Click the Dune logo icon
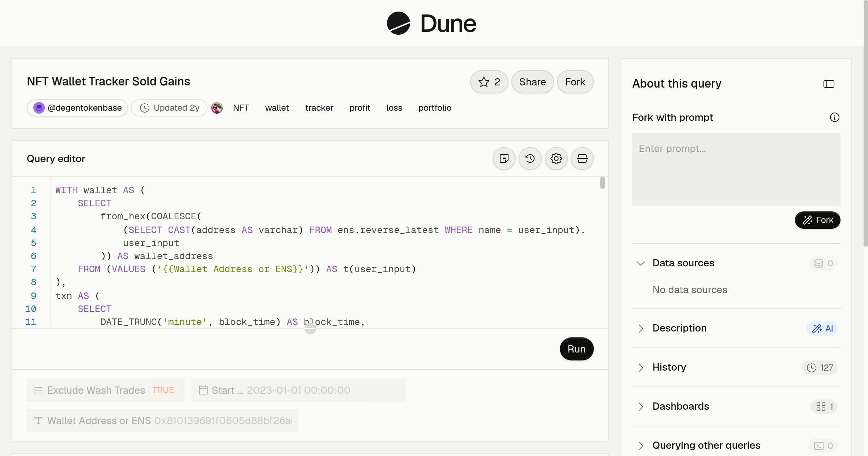The width and height of the screenshot is (868, 456). tap(398, 23)
